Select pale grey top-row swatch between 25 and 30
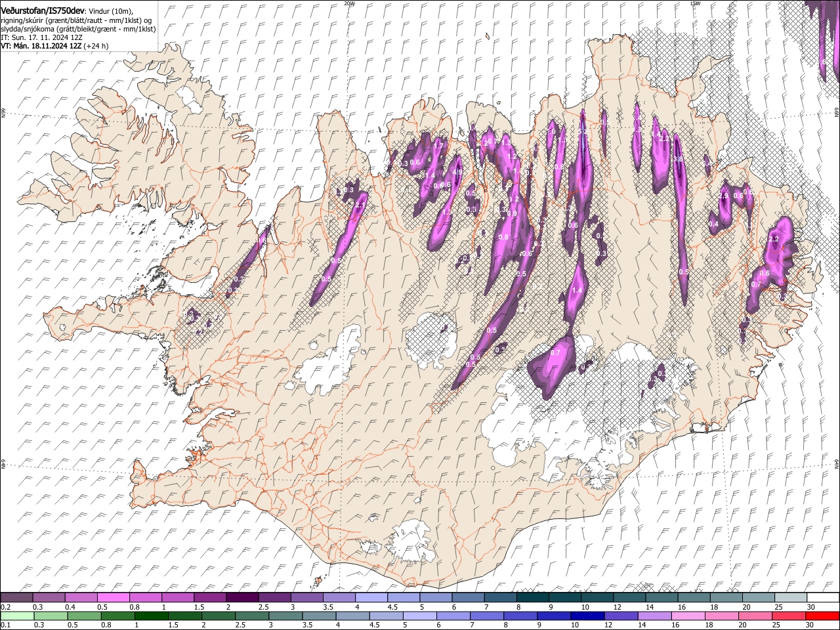This screenshot has height=630, width=840. 790,597
